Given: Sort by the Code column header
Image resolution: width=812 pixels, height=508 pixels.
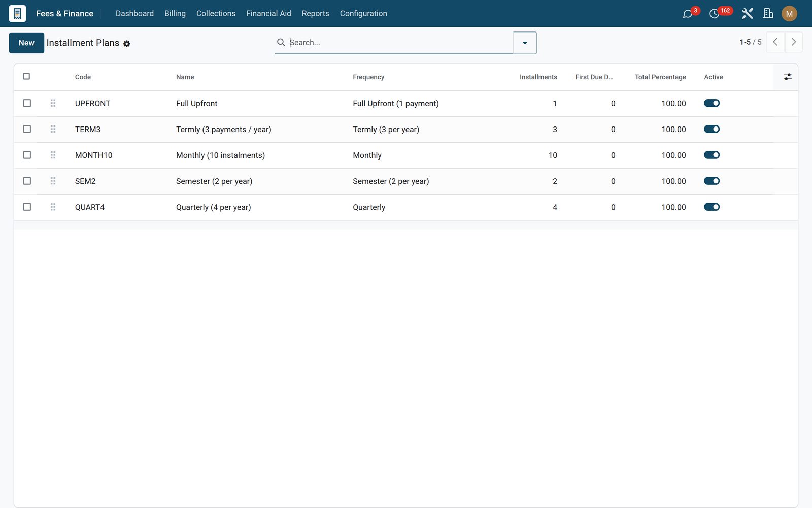Looking at the screenshot, I should tap(83, 77).
